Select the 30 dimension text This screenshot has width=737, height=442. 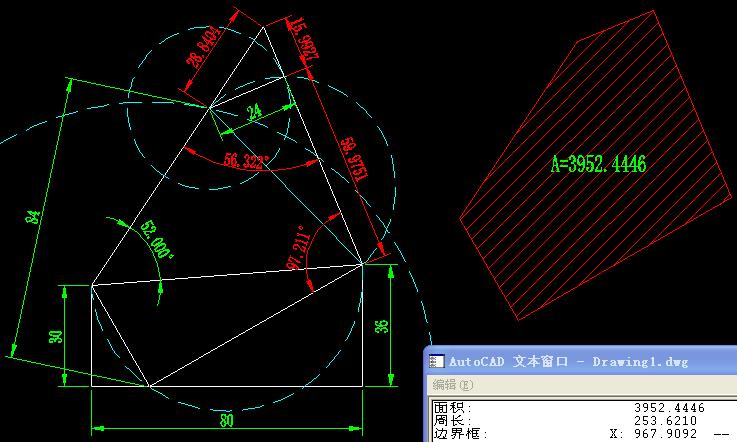(55, 337)
